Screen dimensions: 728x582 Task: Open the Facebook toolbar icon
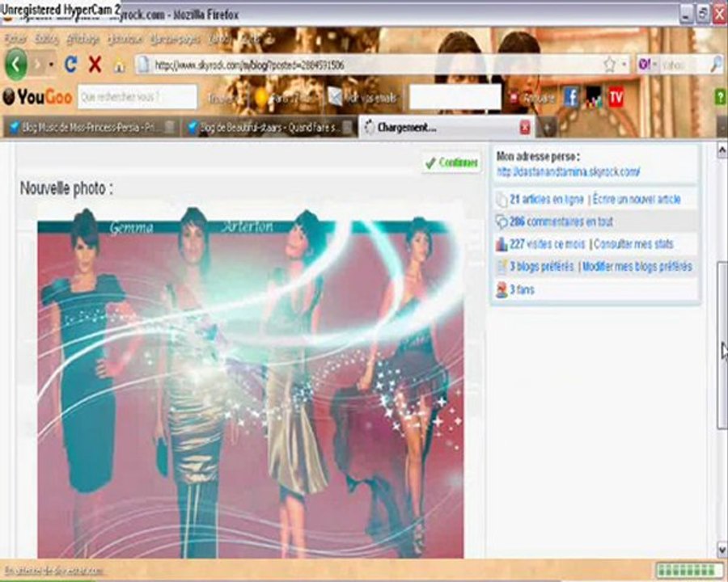[571, 98]
